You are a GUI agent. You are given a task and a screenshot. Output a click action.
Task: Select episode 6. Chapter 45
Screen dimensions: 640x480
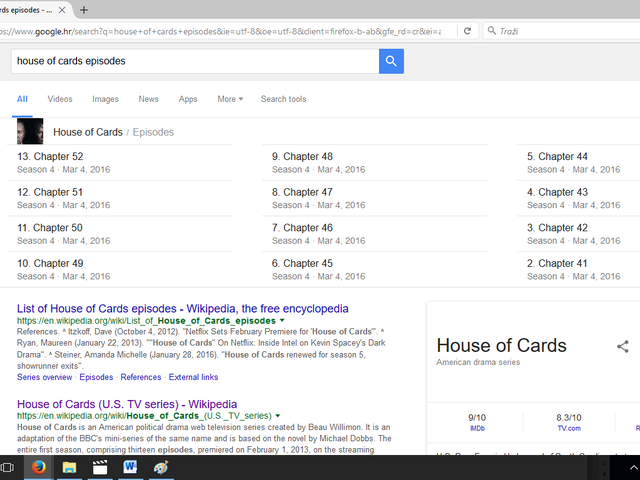coord(375,269)
